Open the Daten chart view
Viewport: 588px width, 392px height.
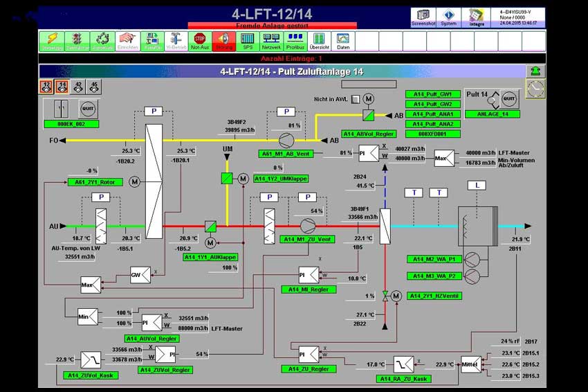point(343,41)
